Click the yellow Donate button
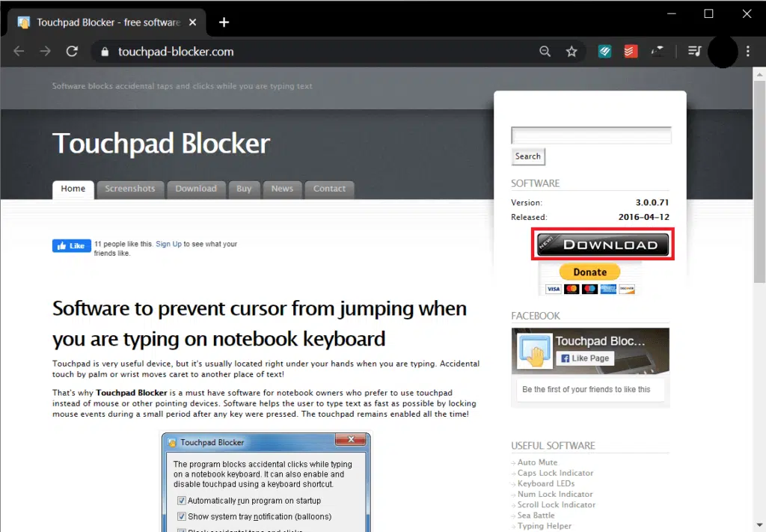766x532 pixels. pyautogui.click(x=589, y=272)
